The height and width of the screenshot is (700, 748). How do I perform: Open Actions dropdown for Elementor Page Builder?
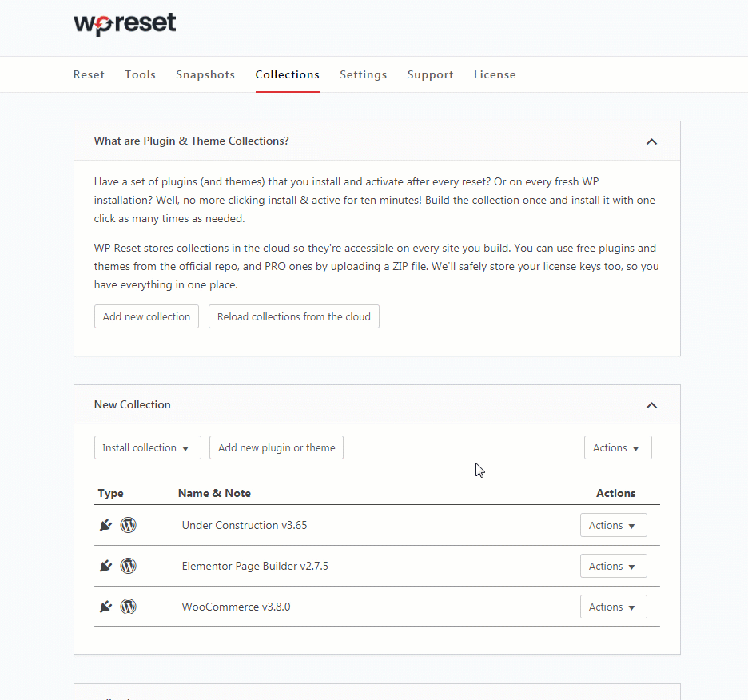(614, 566)
